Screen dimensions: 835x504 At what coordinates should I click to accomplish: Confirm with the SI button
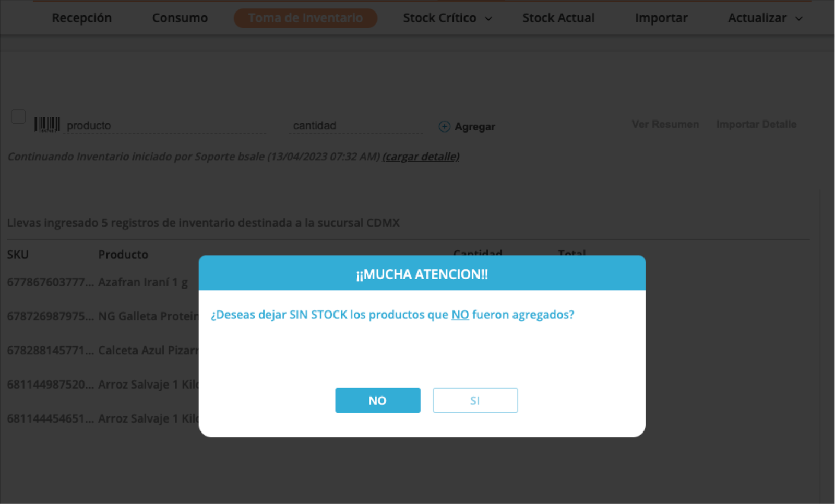click(475, 400)
